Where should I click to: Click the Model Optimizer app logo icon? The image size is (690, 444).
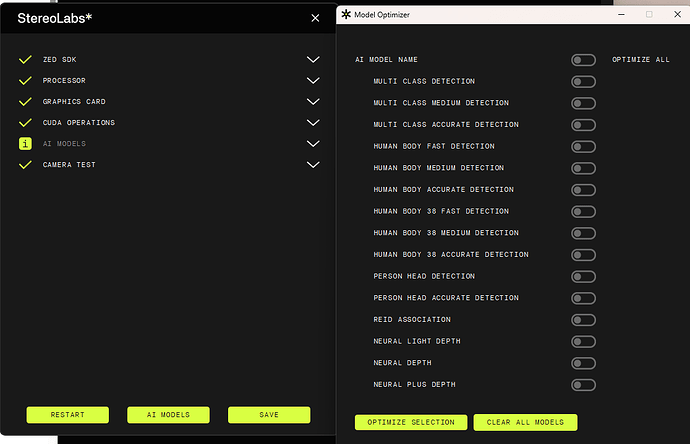(x=346, y=15)
